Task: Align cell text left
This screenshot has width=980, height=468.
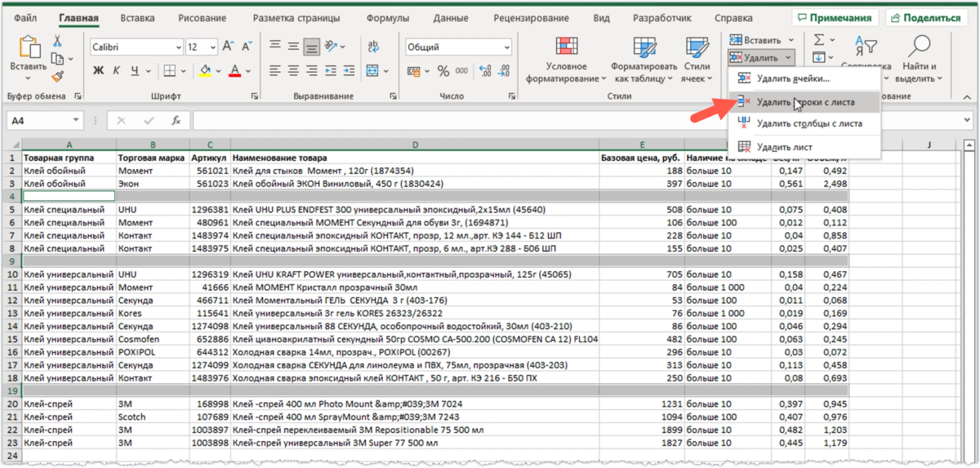Action: [x=275, y=70]
